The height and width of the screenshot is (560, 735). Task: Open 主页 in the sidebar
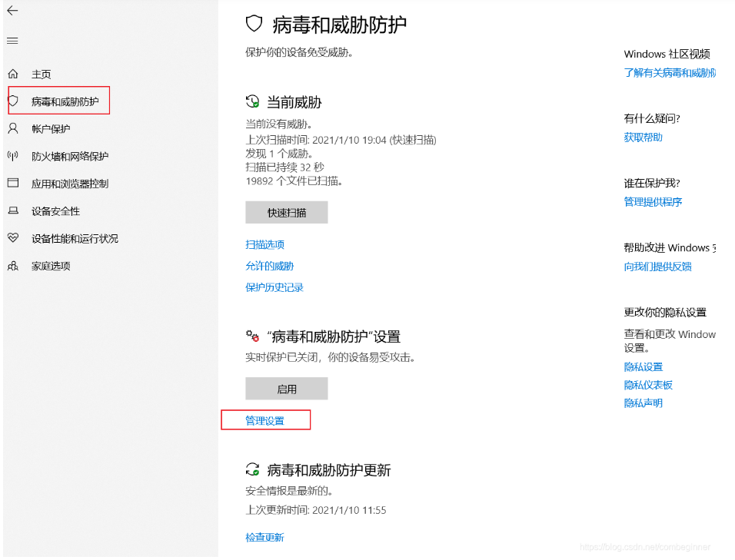(42, 74)
